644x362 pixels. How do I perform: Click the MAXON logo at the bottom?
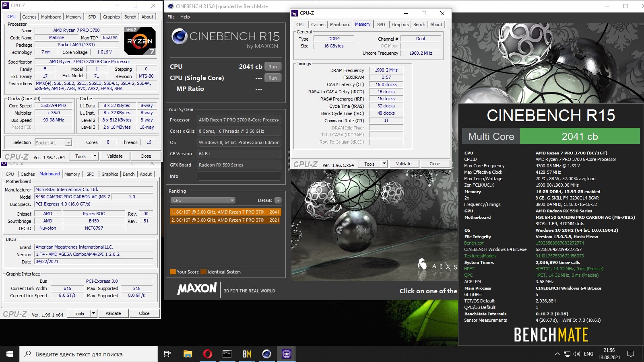coord(197,288)
